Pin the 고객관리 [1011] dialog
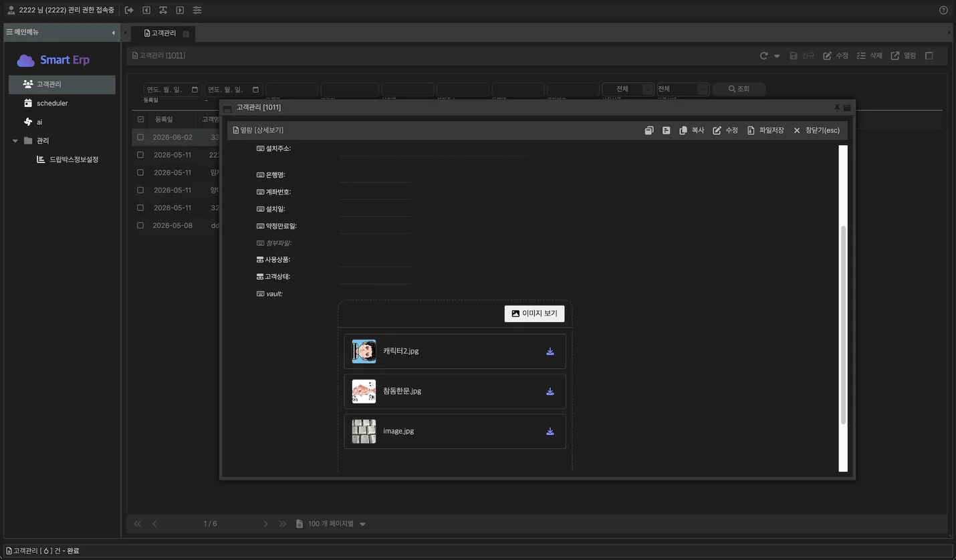This screenshot has height=560, width=956. coord(837,108)
